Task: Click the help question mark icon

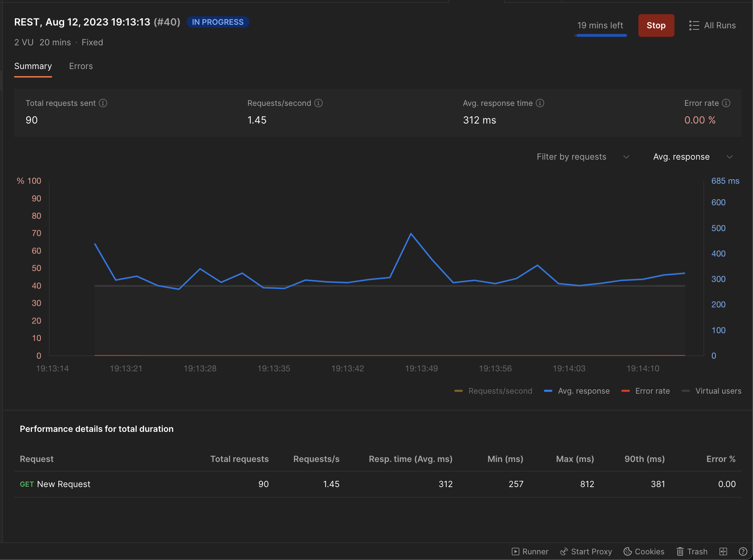Action: click(743, 552)
